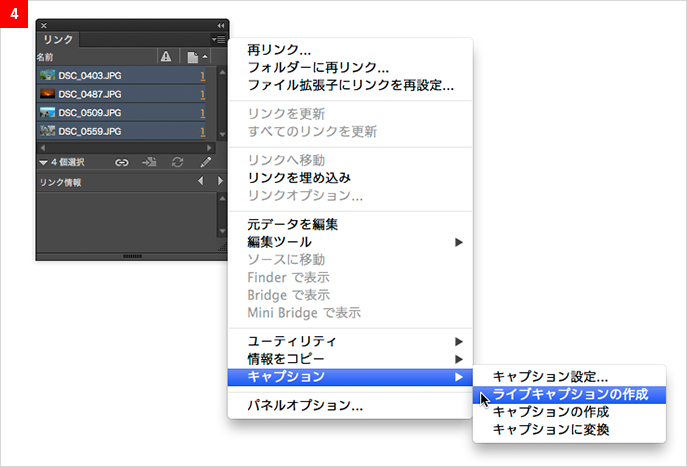Image resolution: width=687 pixels, height=467 pixels.
Task: Click the Relink chain icon
Action: 122,161
